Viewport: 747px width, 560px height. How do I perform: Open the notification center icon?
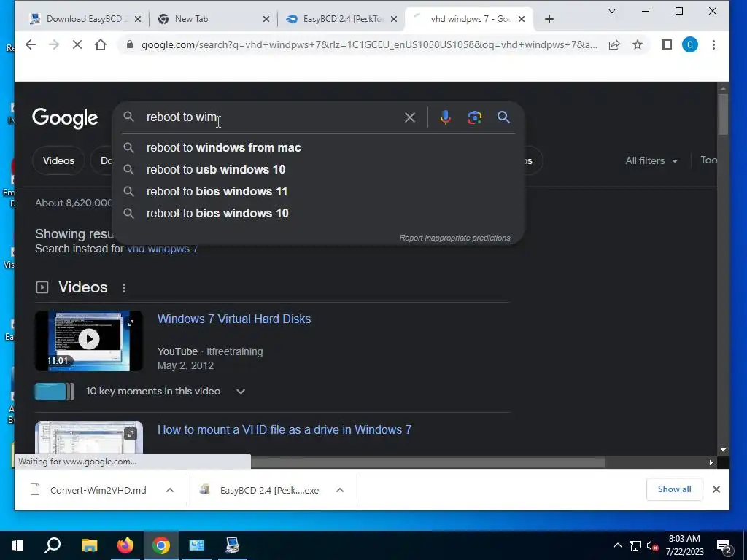tap(724, 546)
